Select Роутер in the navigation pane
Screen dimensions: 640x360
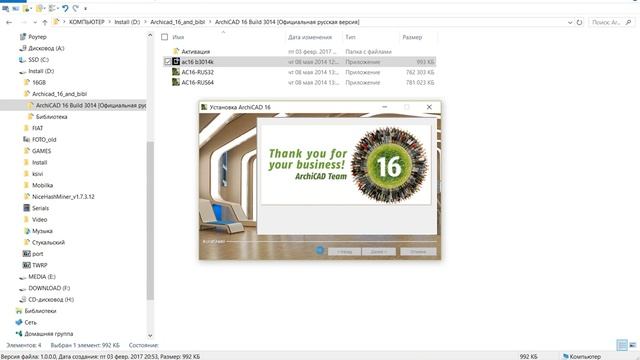point(37,37)
